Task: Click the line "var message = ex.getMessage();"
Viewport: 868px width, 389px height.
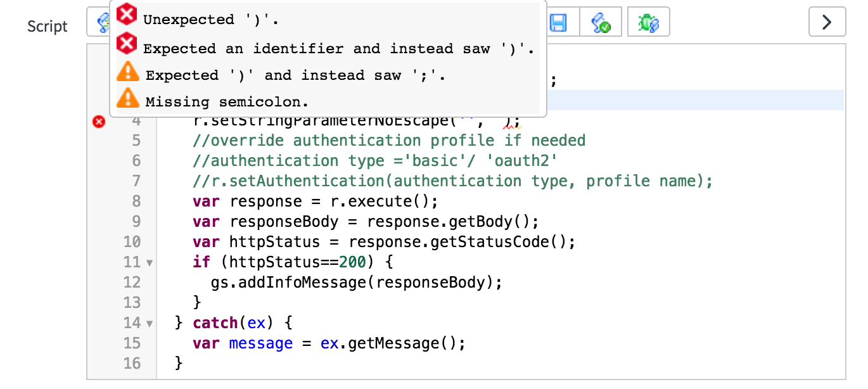Action: (x=329, y=343)
